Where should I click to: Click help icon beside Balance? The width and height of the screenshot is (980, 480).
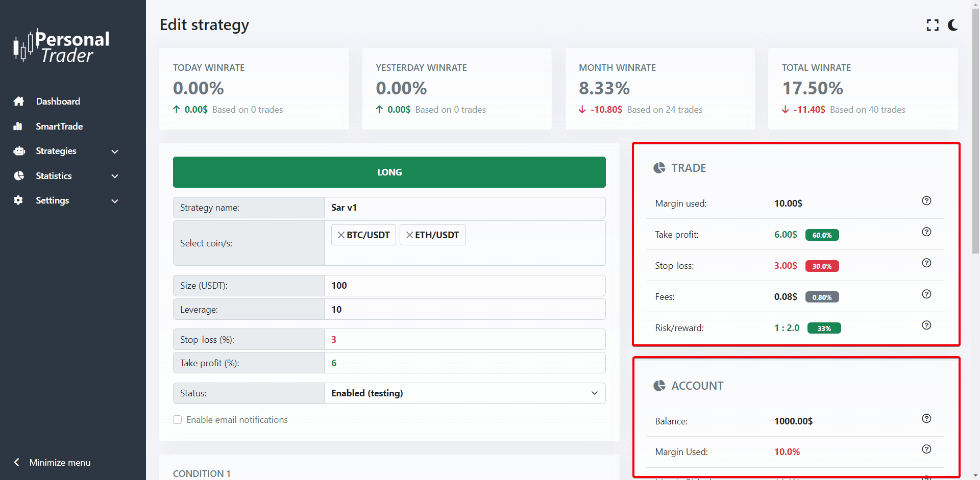926,419
